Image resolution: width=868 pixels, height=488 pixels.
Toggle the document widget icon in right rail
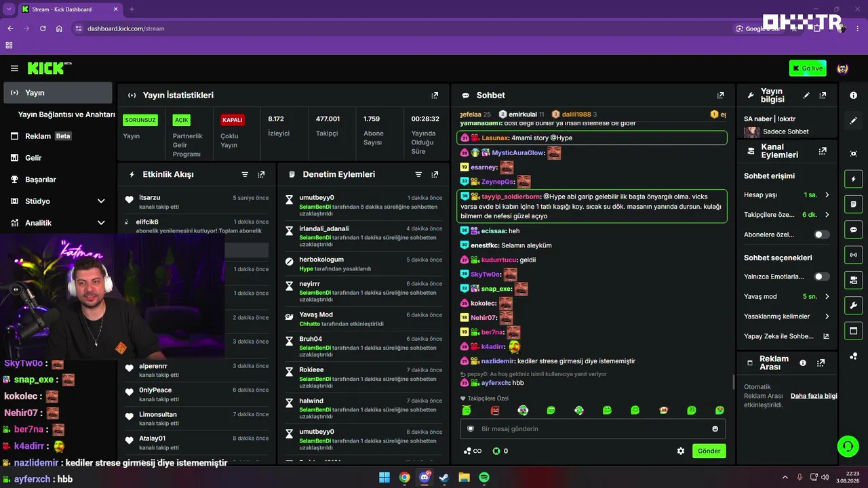[853, 204]
